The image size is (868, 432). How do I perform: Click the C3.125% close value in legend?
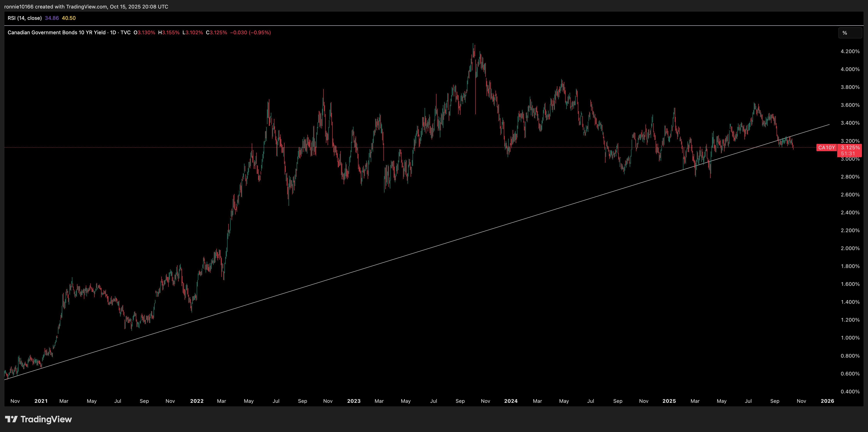coord(216,33)
